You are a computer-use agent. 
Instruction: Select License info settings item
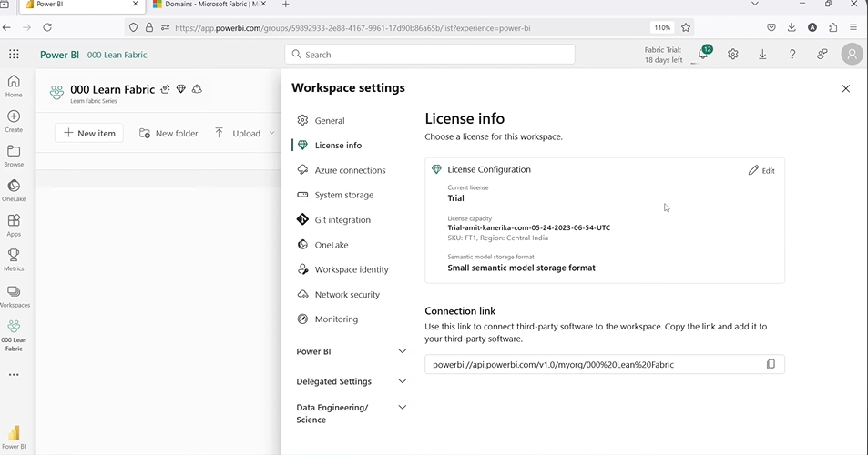(330, 146)
